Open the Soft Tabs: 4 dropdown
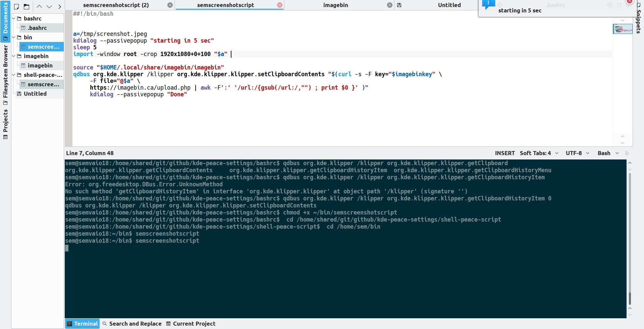This screenshot has height=329, width=644. 539,153
